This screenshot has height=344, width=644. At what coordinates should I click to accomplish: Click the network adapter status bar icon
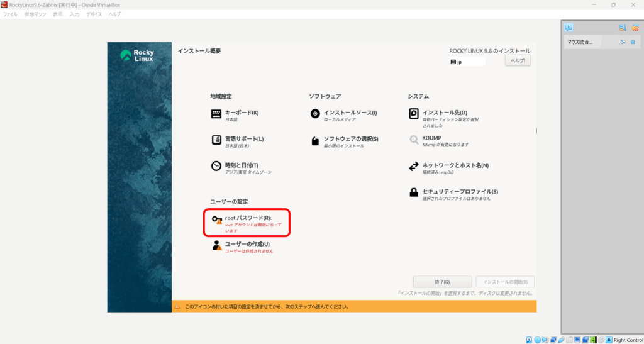click(553, 340)
